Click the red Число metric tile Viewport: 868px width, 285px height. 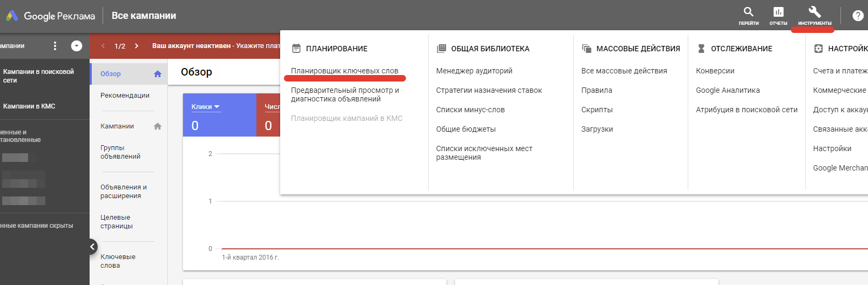269,115
